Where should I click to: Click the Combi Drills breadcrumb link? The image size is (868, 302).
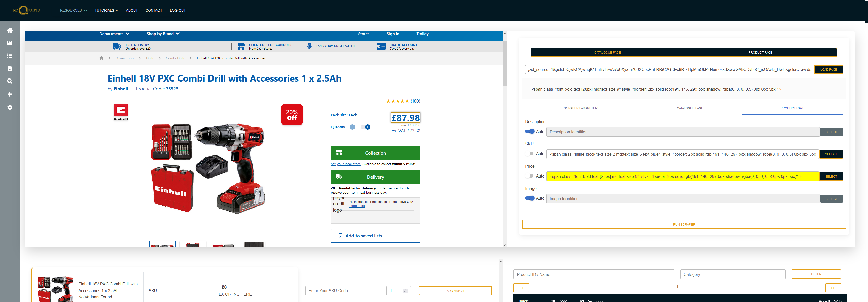(x=175, y=58)
